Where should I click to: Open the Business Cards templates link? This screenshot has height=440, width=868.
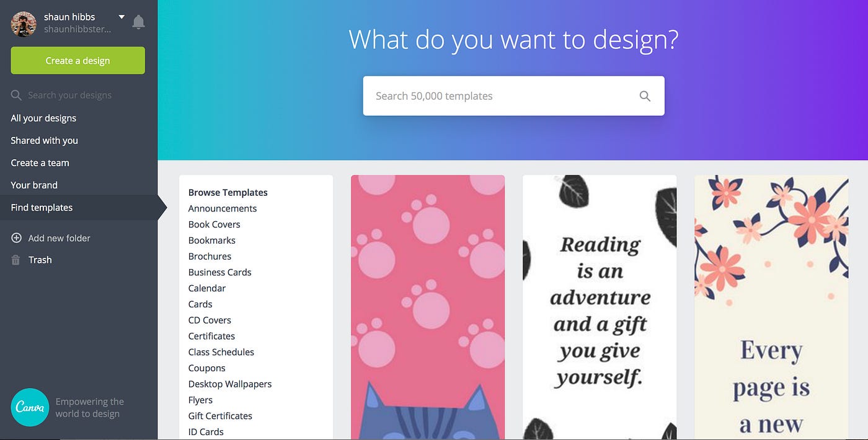point(220,273)
